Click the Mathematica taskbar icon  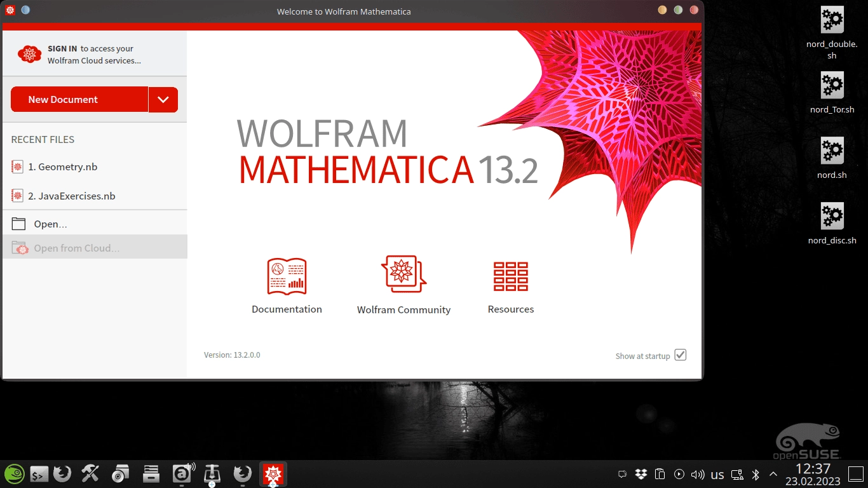point(273,474)
